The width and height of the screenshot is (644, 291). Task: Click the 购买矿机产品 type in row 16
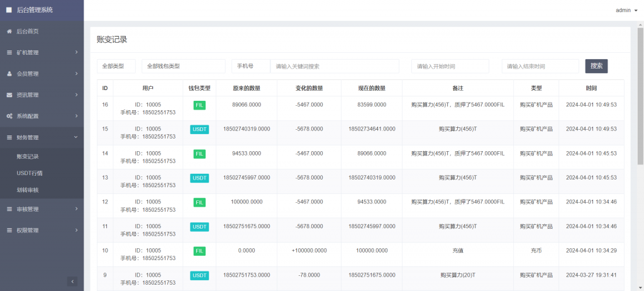pos(536,105)
